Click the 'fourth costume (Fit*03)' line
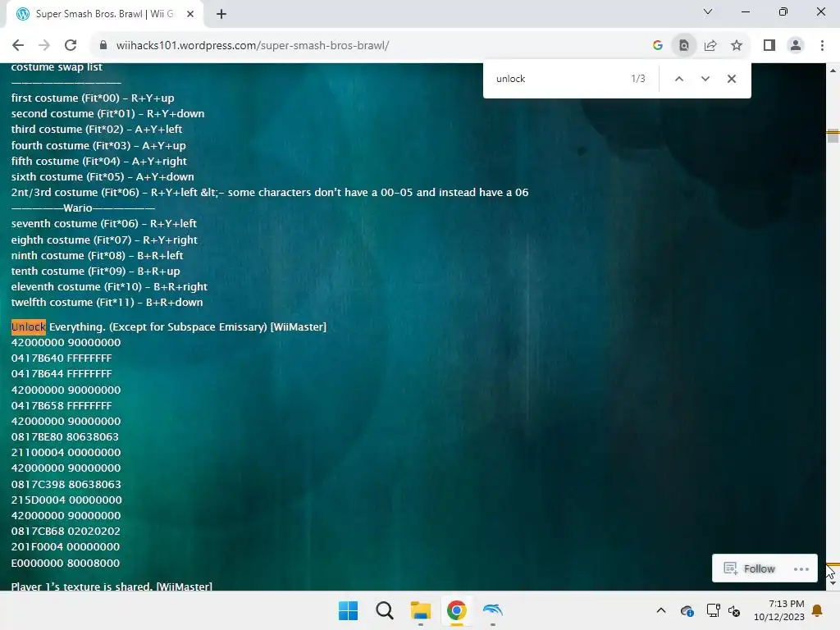The height and width of the screenshot is (630, 840). click(98, 146)
